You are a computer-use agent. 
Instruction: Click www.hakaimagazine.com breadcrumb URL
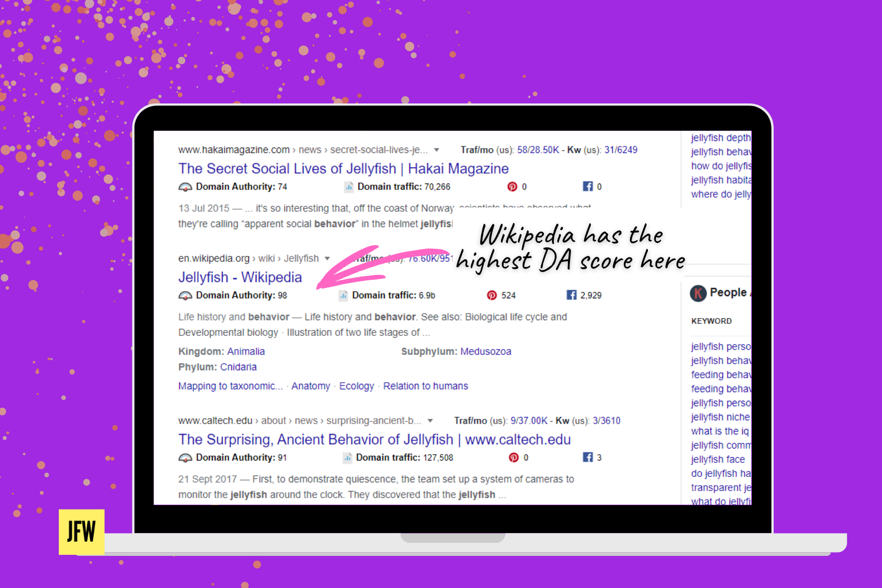click(234, 150)
